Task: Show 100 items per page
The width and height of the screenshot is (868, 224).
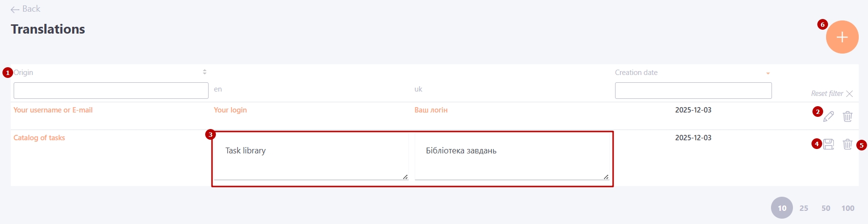Action: tap(848, 208)
